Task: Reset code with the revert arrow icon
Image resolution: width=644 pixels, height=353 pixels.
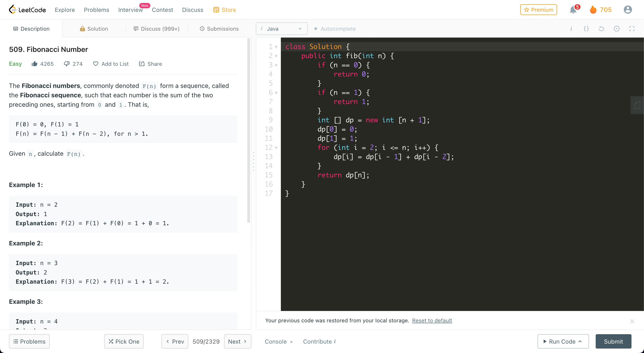Action: (602, 29)
